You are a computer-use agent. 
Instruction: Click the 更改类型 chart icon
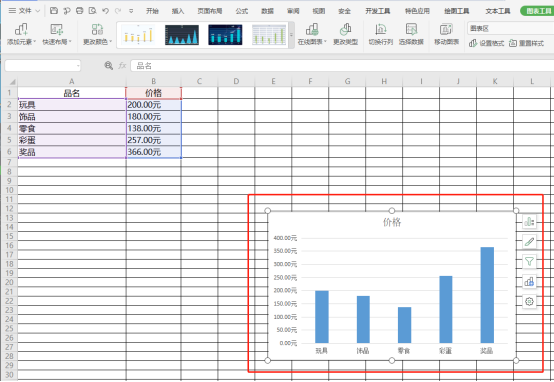click(345, 34)
